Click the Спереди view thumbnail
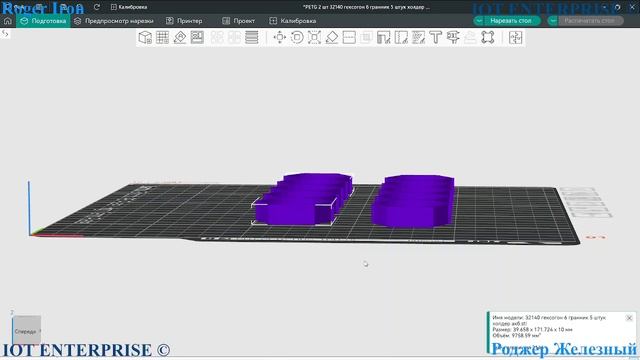This screenshot has height=360, width=640. coord(27,331)
